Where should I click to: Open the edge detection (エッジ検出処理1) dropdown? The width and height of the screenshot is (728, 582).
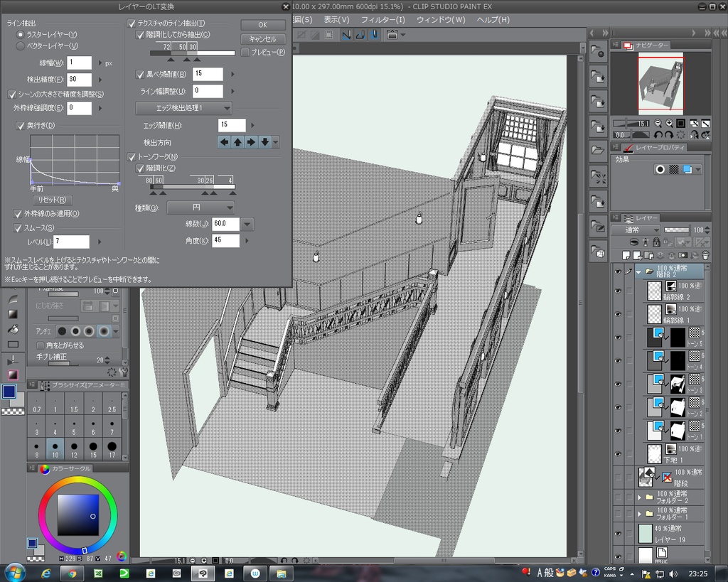pos(183,108)
